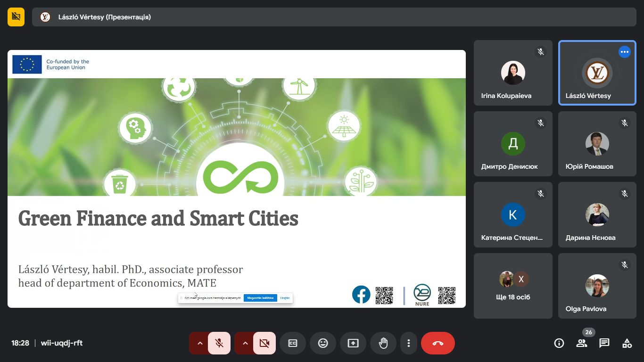Screen dimensions: 644x362
Task: Raise hand using the hand icon
Action: pyautogui.click(x=383, y=343)
